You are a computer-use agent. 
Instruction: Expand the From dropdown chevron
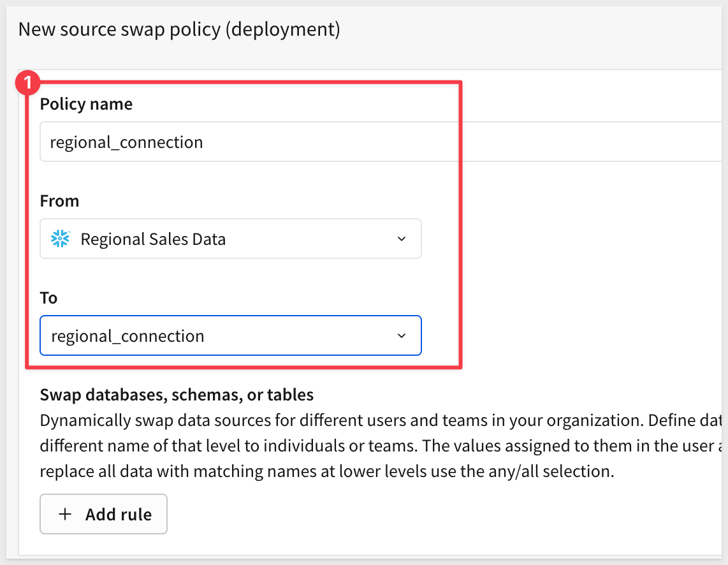tap(401, 239)
